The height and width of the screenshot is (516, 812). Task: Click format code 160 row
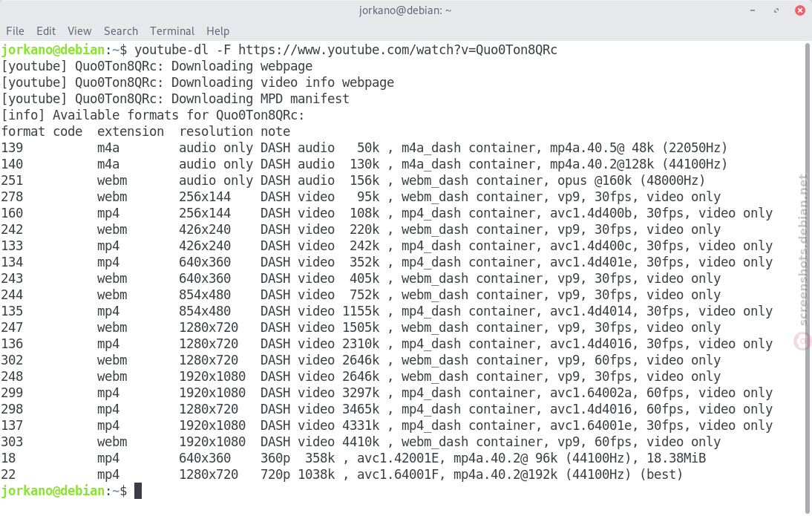point(387,213)
